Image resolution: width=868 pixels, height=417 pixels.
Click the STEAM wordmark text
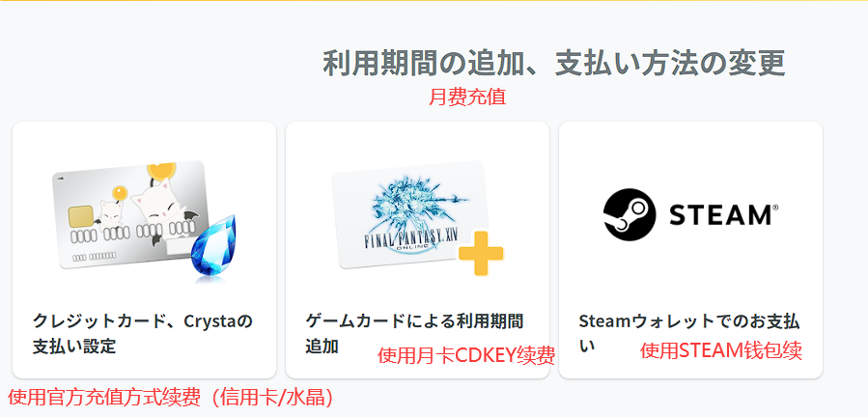(x=721, y=214)
